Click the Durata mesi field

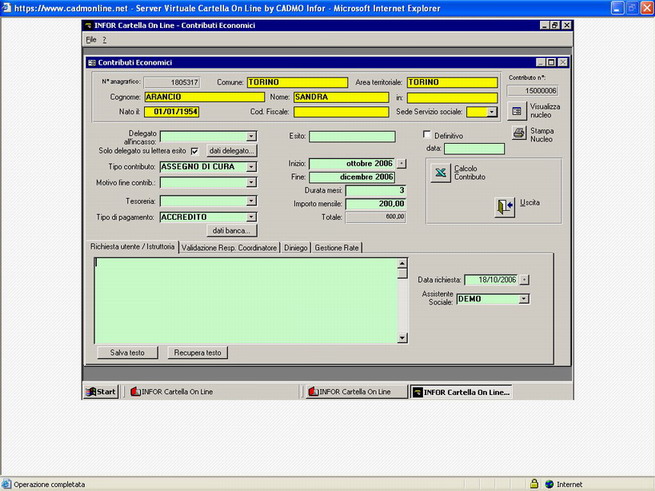376,191
